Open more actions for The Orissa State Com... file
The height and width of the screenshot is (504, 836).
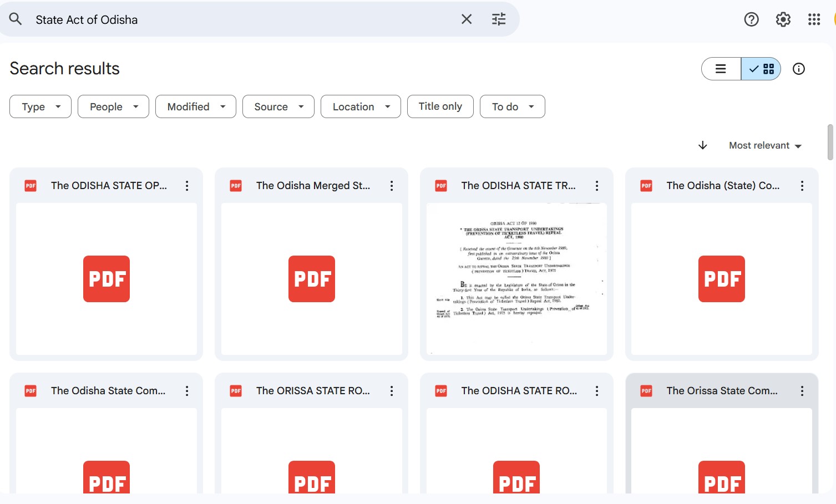point(802,391)
